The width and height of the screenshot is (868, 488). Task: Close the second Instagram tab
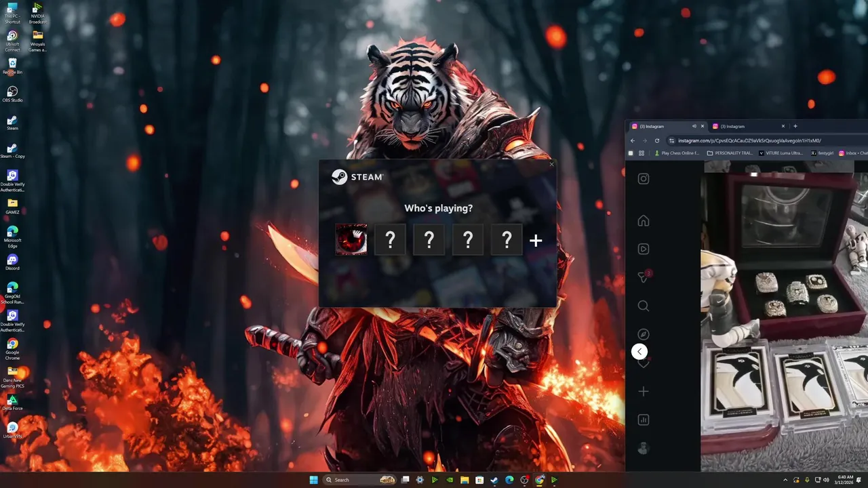783,126
